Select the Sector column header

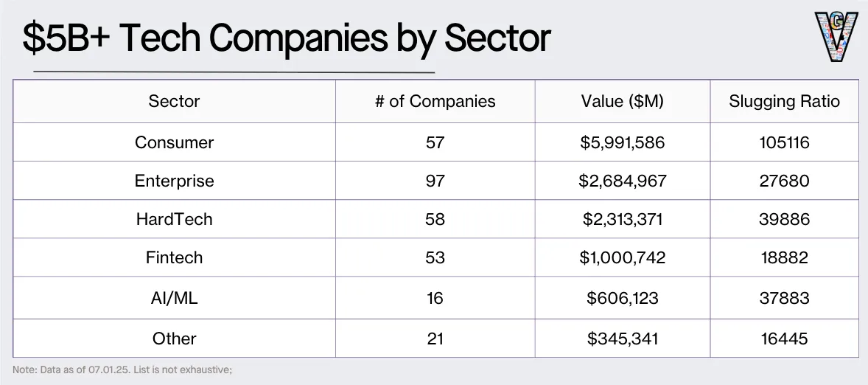174,101
